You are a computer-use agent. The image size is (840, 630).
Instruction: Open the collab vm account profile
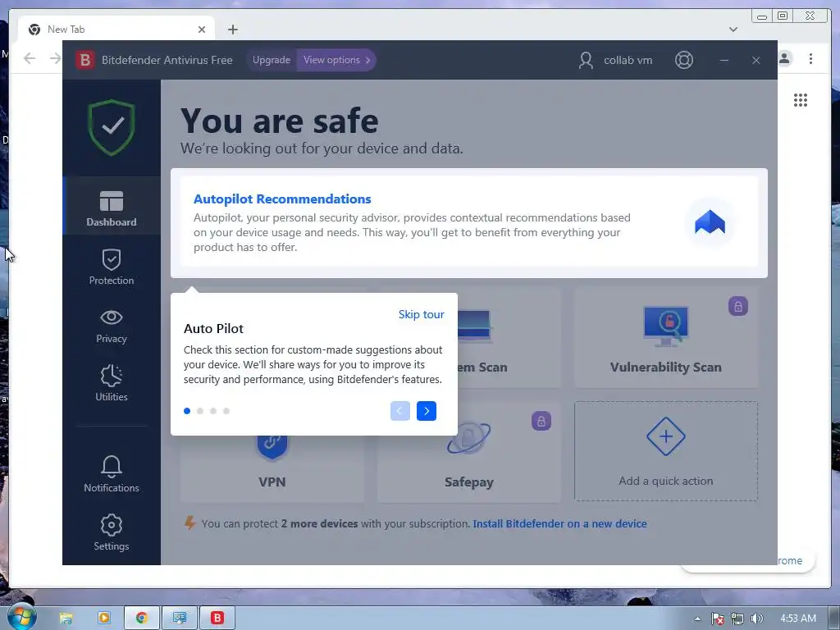tap(615, 60)
